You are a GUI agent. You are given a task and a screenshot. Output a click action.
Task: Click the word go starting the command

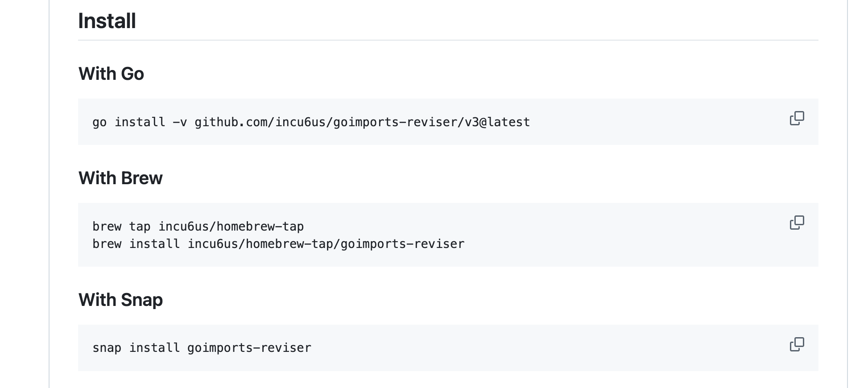(x=99, y=122)
